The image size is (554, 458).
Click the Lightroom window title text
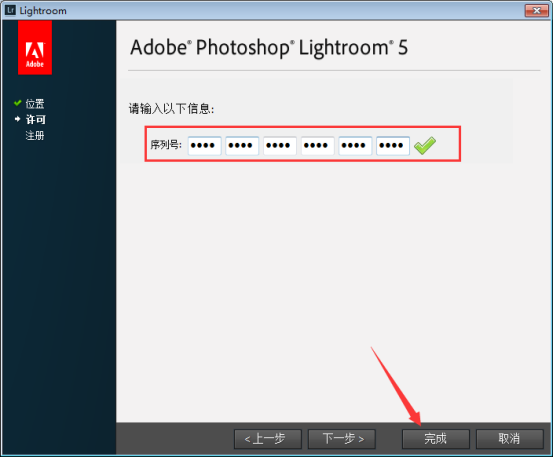point(43,11)
